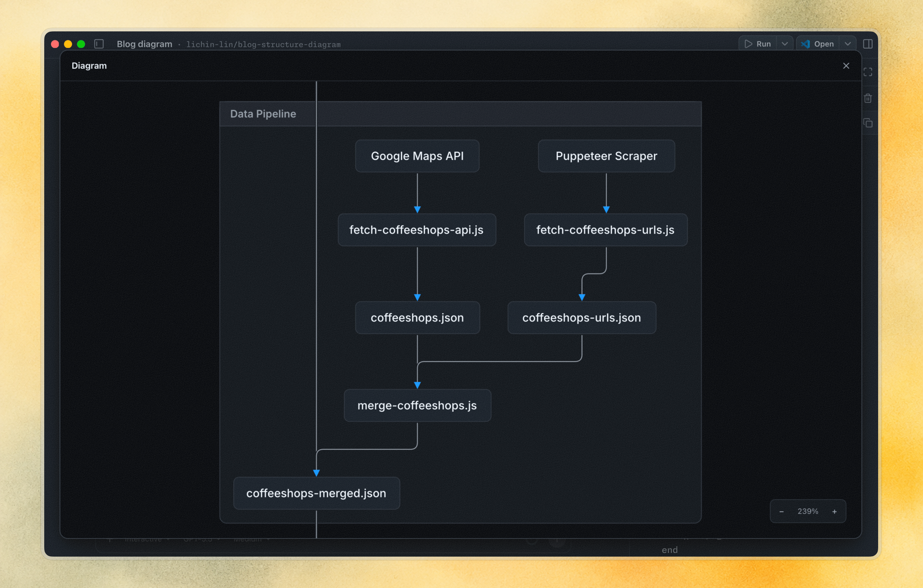Select the Google Maps API node

click(x=417, y=156)
